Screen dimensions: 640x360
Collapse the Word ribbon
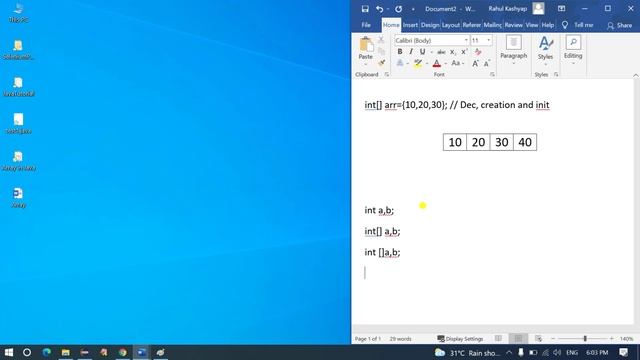[636, 76]
